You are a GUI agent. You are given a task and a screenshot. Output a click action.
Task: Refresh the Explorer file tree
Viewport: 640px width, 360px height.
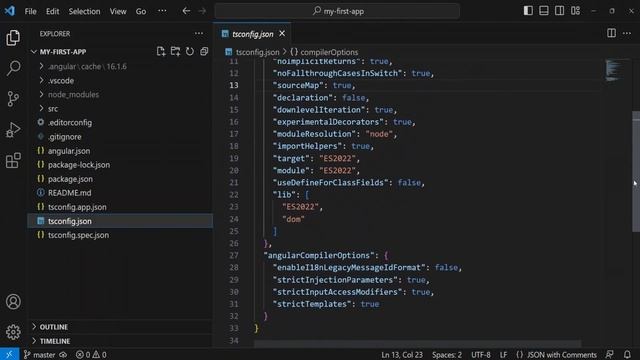pos(190,51)
